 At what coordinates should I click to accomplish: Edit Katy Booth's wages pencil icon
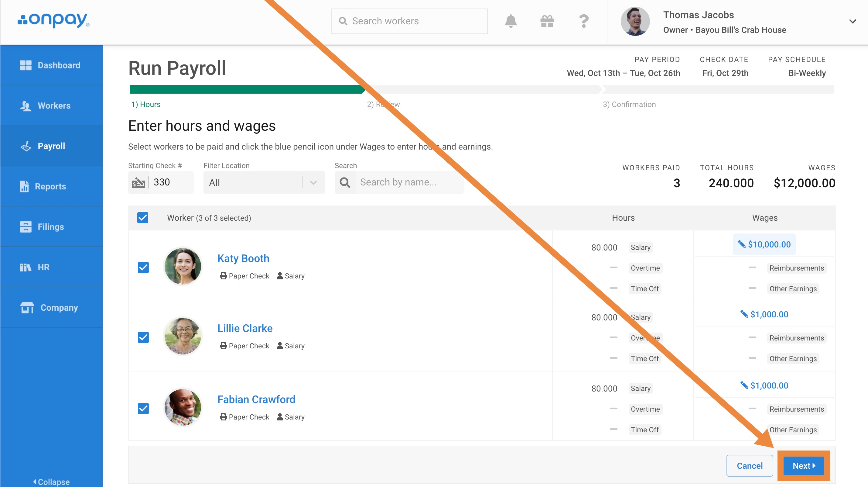(741, 244)
